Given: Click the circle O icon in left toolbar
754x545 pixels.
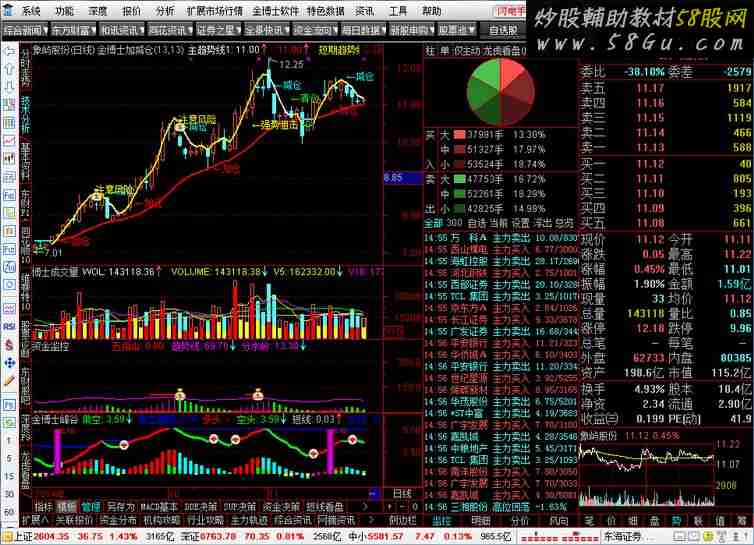Looking at the screenshot, I should [9, 285].
